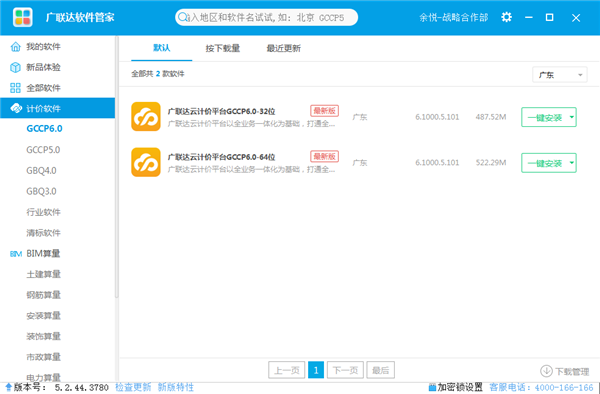600x394 pixels.
Task: Go to 上一页 page
Action: (287, 370)
